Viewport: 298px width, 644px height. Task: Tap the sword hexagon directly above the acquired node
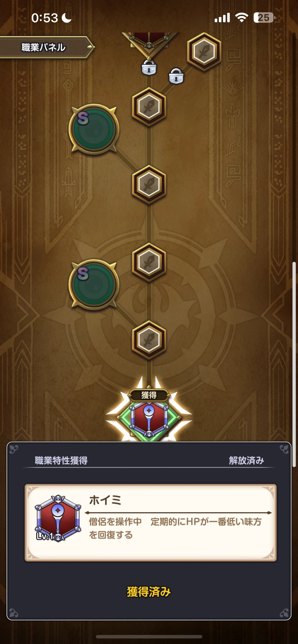click(149, 340)
